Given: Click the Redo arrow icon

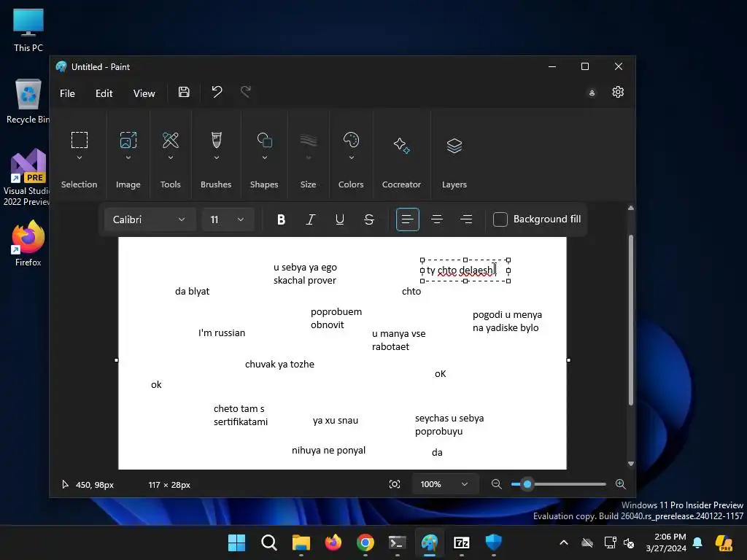Looking at the screenshot, I should tap(246, 92).
